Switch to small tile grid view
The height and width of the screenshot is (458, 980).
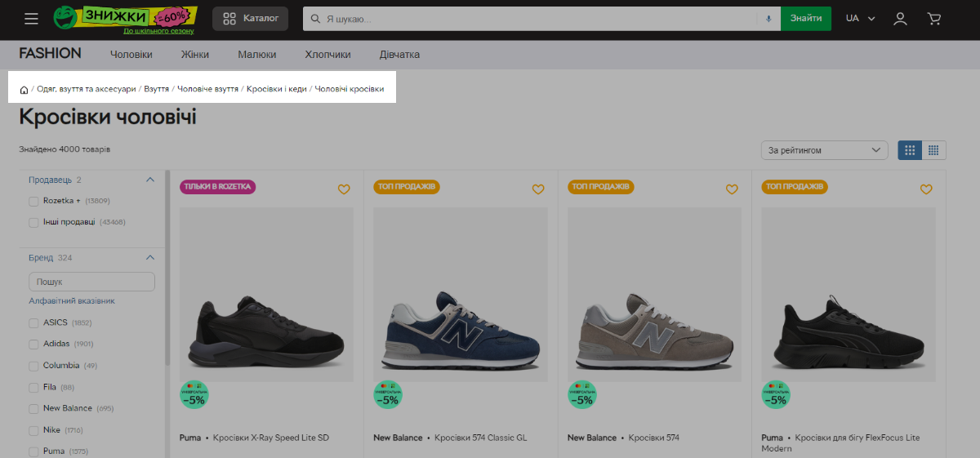point(933,150)
